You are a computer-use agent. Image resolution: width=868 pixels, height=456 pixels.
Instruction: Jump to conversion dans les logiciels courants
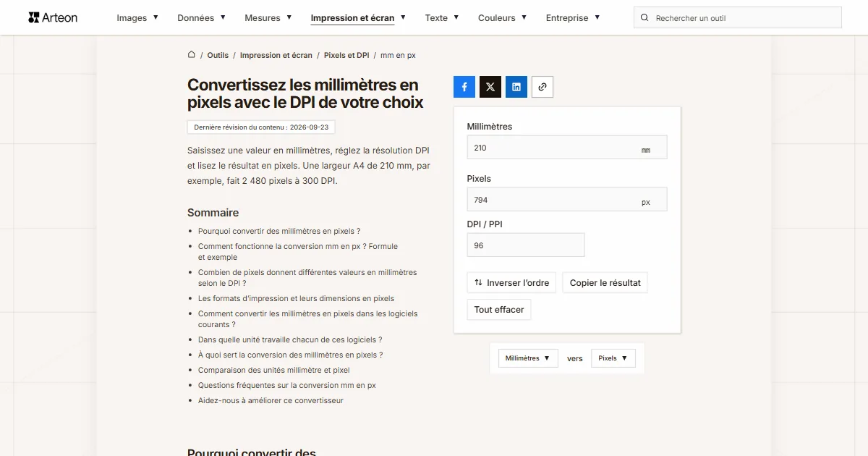[307, 319]
